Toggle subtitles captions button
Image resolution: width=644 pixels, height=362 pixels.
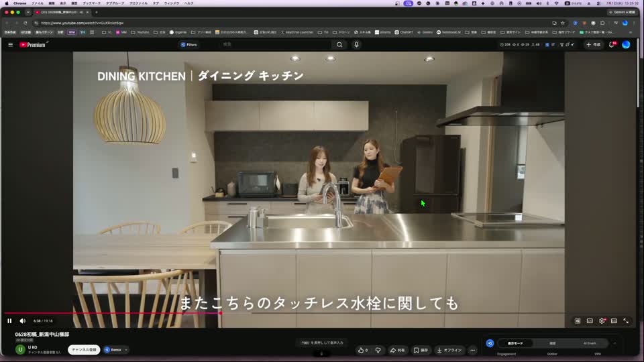590,321
